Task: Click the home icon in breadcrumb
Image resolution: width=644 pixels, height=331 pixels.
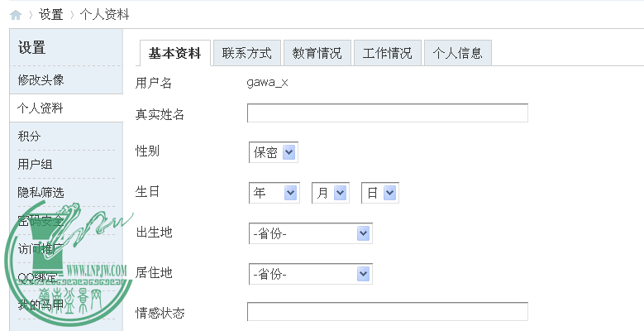Action: point(15,15)
